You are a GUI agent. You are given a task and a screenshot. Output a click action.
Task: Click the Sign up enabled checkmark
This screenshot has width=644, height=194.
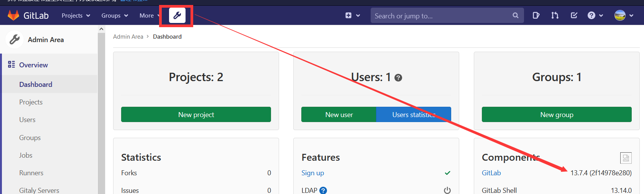click(447, 173)
